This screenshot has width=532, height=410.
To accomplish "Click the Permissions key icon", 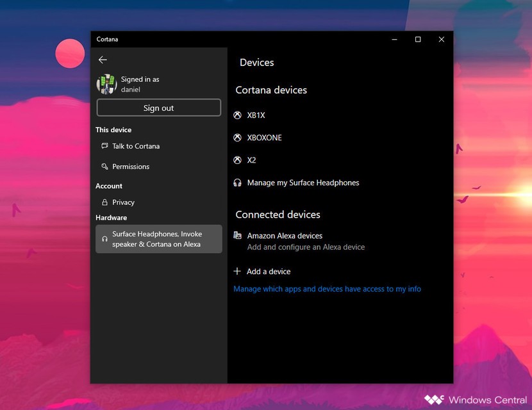I will (x=104, y=167).
